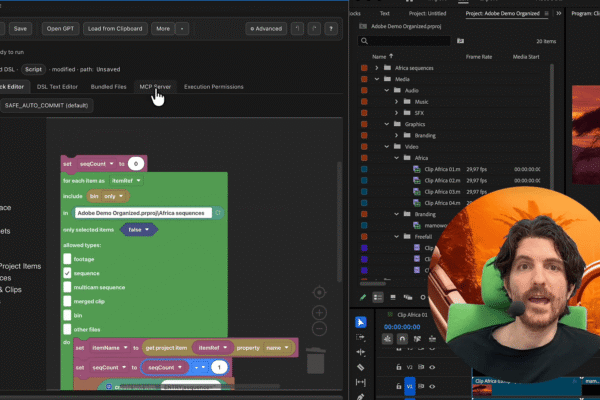The height and width of the screenshot is (400, 600).
Task: Click the Advanced button
Action: click(266, 29)
